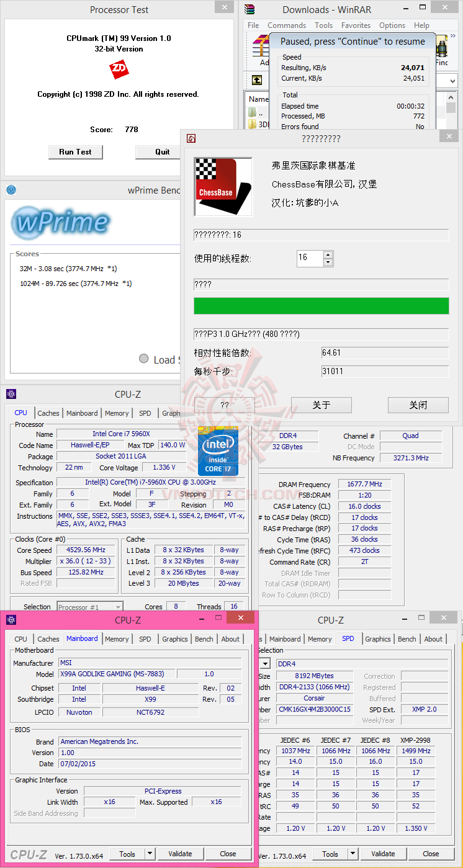Click the Fritz Chess Benchmark title icon
463x868 pixels.
pyautogui.click(x=192, y=138)
